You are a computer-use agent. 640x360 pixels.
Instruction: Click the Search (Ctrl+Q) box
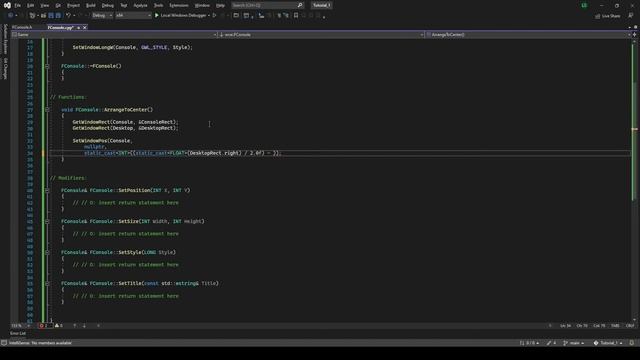point(267,5)
